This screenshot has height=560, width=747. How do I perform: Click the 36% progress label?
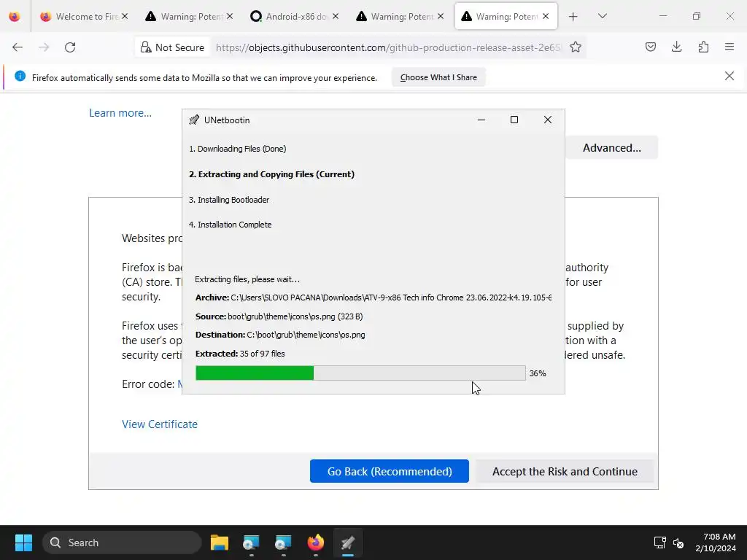coord(538,373)
